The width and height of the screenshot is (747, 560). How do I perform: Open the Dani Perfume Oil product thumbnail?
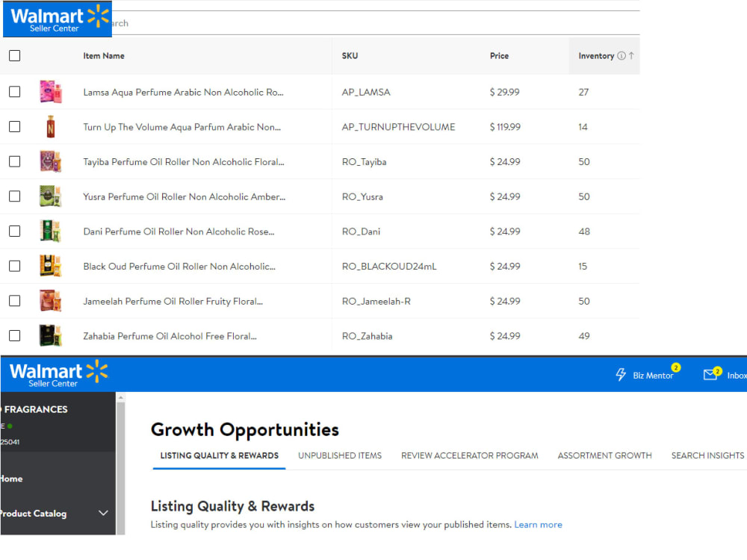tap(51, 231)
